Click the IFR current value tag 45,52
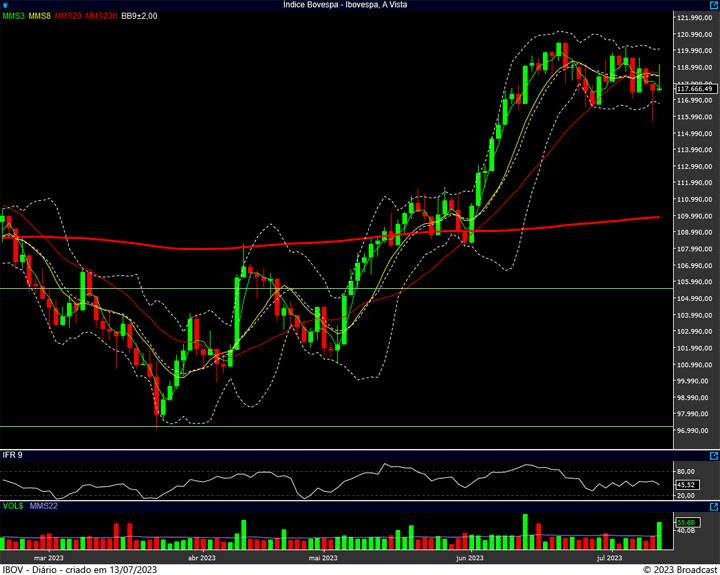 686,486
